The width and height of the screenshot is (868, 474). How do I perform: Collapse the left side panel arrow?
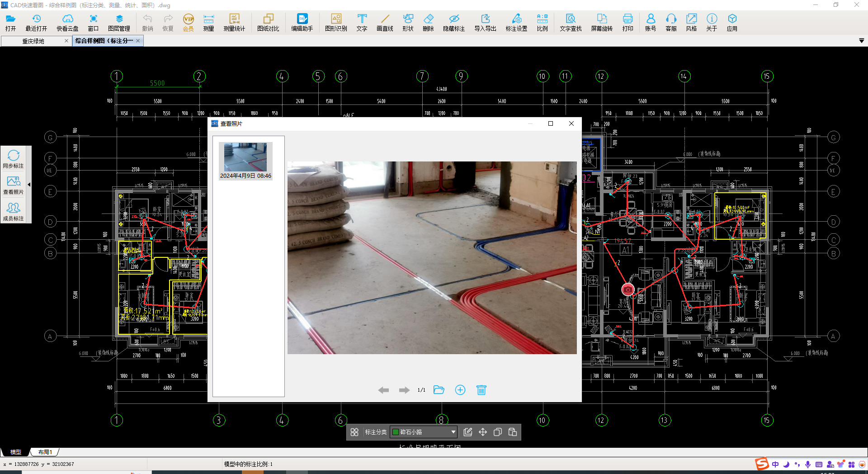pos(29,185)
